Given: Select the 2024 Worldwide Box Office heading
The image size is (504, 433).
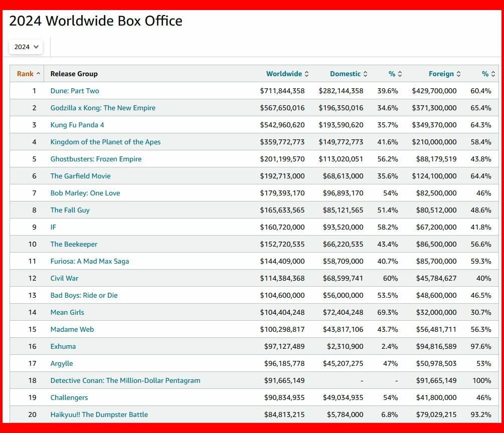Looking at the screenshot, I should 96,21.
